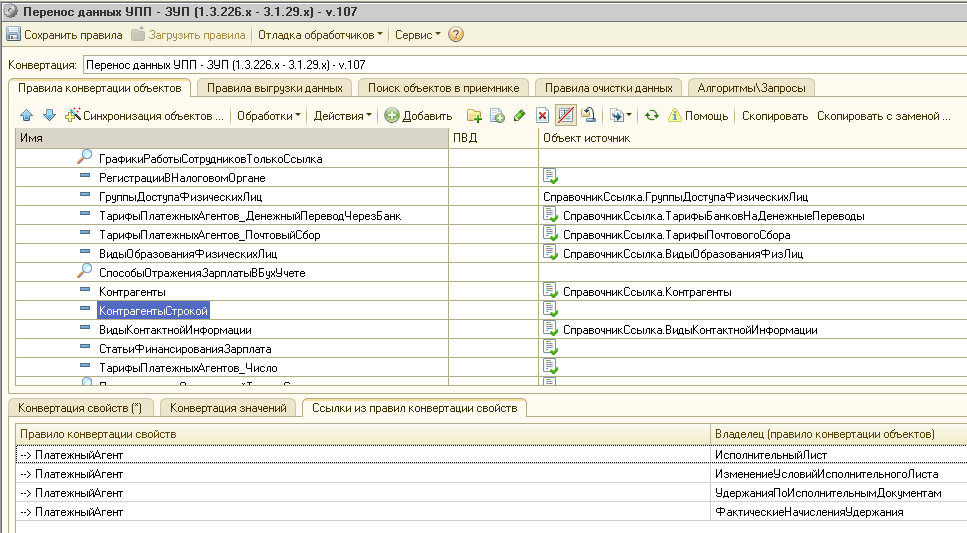Viewport: 967px width, 533px height.
Task: Click Скопировать с заменой button
Action: click(883, 116)
